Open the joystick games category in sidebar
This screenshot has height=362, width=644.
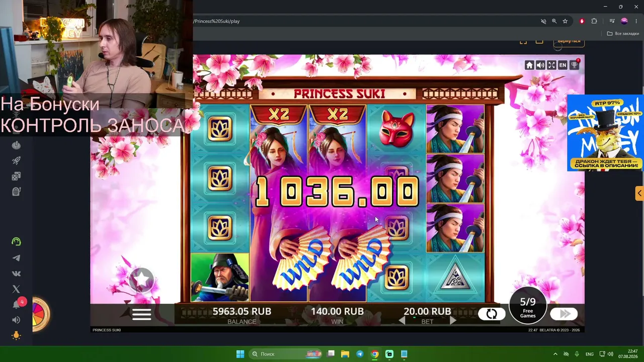[16, 146]
